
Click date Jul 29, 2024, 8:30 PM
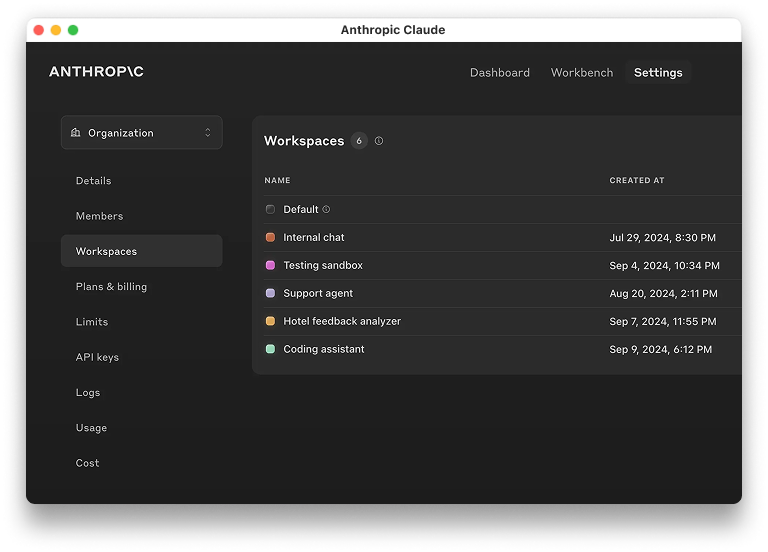[x=662, y=238]
